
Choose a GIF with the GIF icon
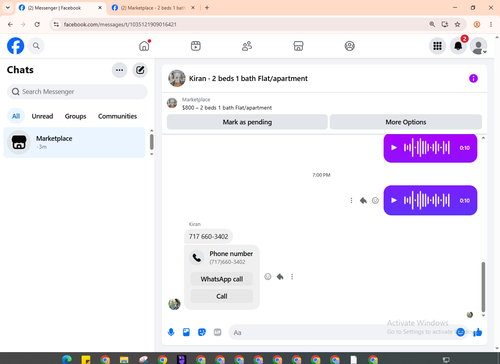[x=217, y=332]
